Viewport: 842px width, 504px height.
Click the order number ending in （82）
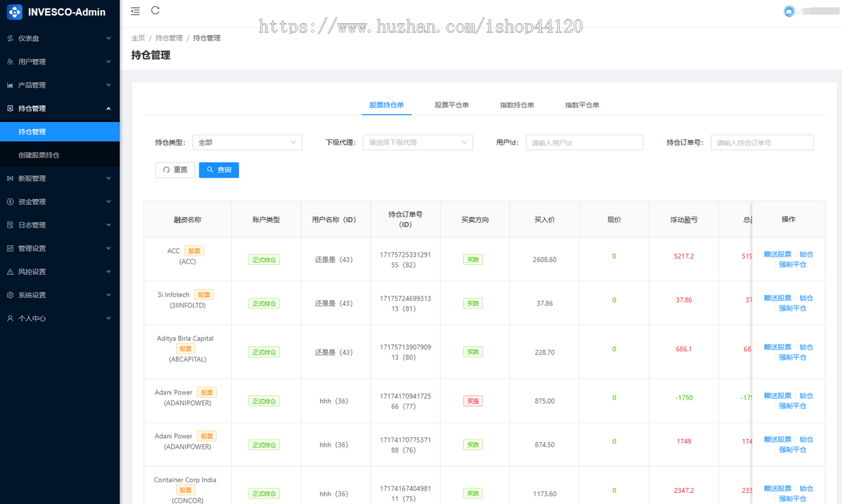point(406,260)
